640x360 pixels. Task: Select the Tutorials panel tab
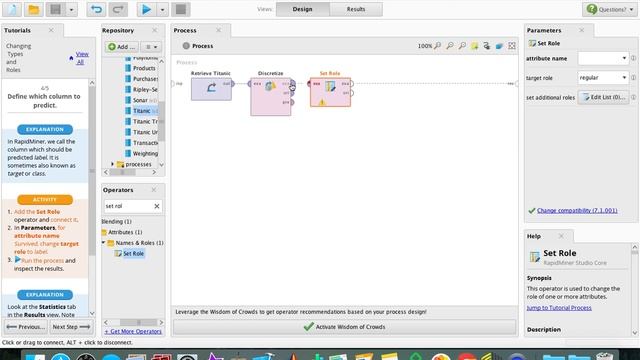pos(18,30)
